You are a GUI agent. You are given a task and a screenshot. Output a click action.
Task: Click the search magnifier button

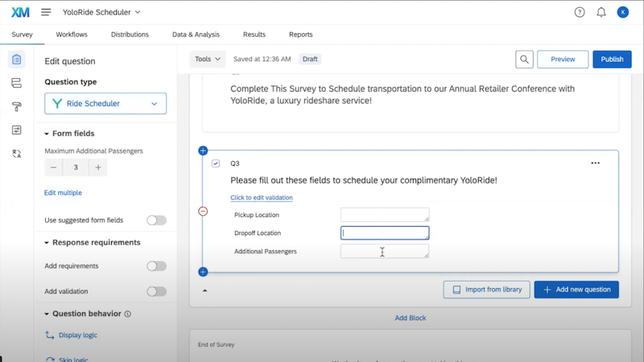525,59
